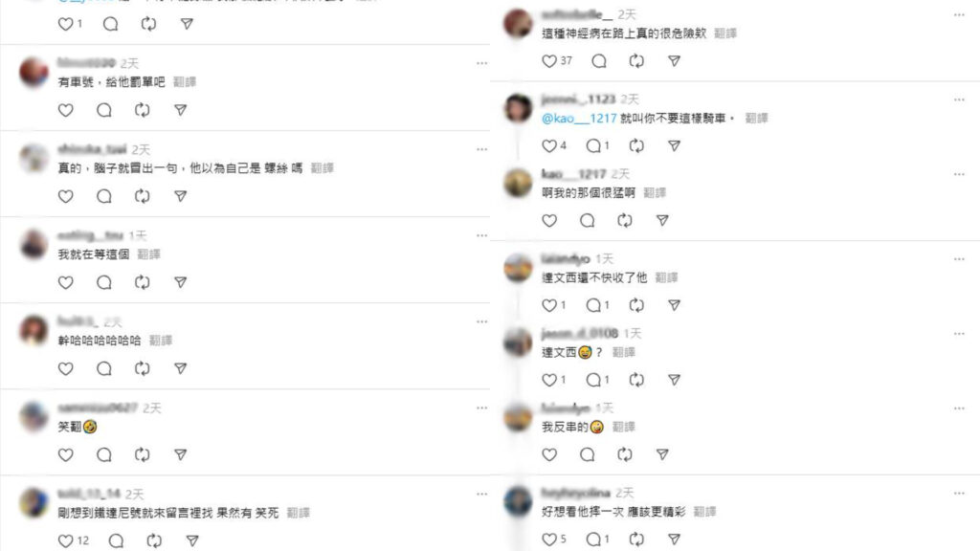Repost the comment '幹哈哈哈哈哈哈'
This screenshot has height=551, width=980.
tap(142, 368)
